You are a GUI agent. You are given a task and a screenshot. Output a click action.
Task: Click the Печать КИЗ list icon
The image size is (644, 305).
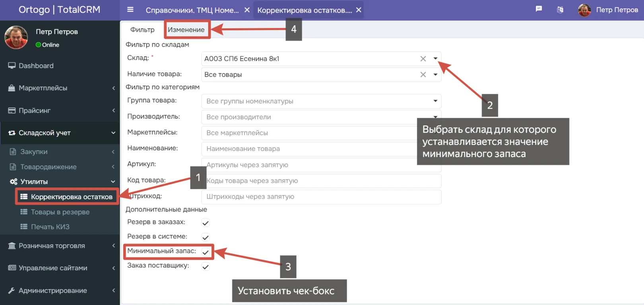pyautogui.click(x=24, y=227)
